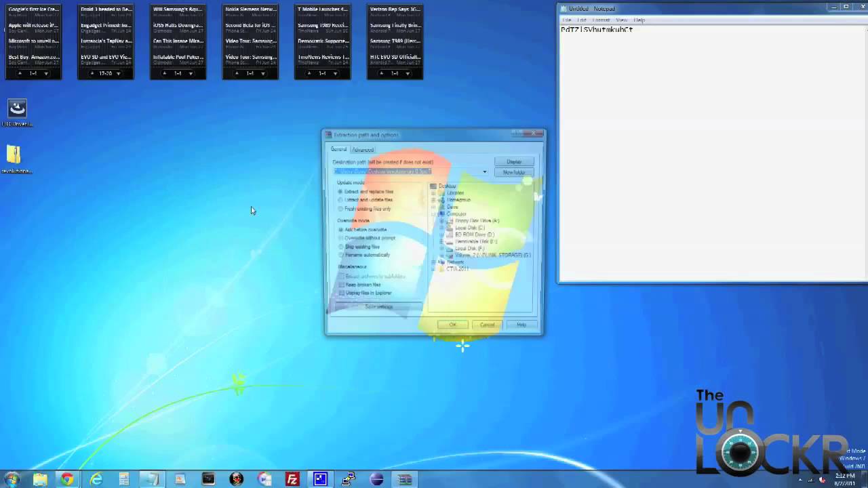The width and height of the screenshot is (868, 488).
Task: Open the dark sphere Eclipse taskbar icon
Action: (x=376, y=479)
